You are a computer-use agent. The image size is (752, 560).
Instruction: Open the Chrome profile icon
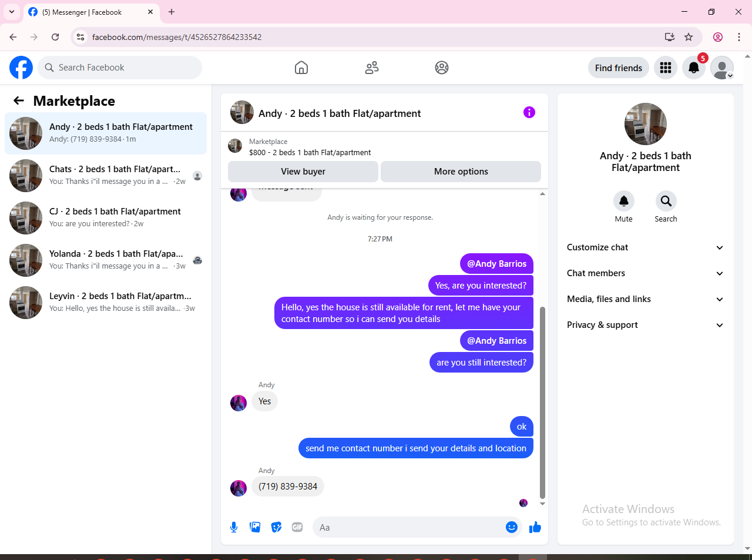(718, 37)
